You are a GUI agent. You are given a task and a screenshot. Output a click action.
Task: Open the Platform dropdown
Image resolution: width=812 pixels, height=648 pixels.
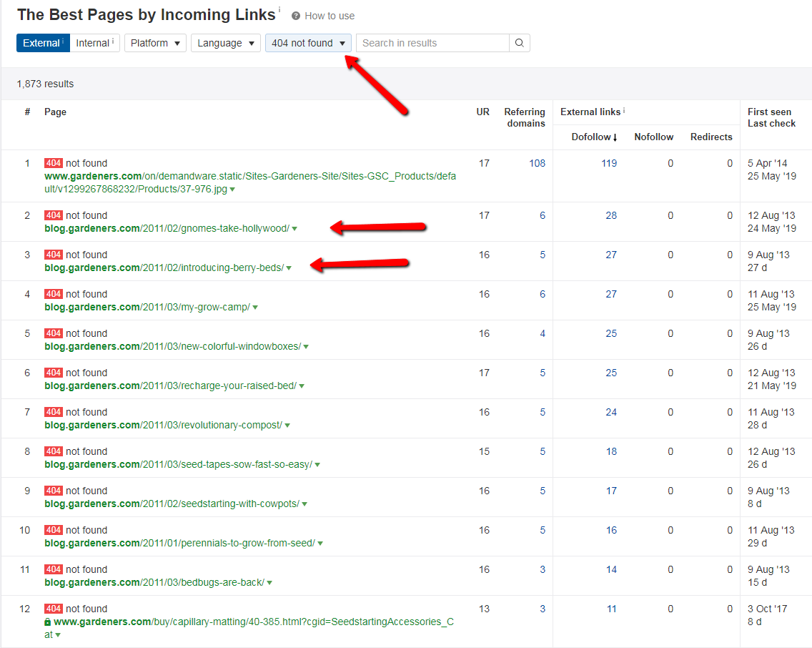[155, 43]
